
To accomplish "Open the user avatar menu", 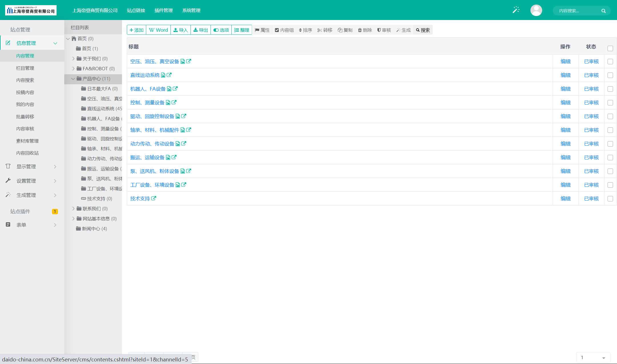I will (536, 10).
